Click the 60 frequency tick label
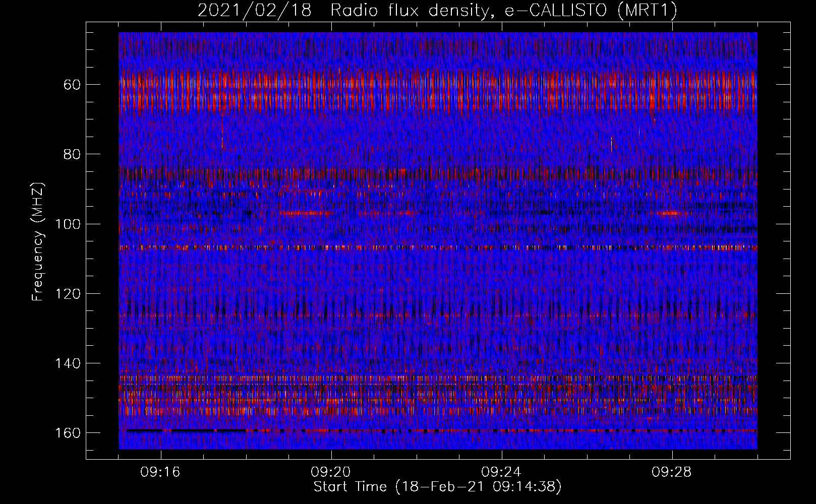 72,84
